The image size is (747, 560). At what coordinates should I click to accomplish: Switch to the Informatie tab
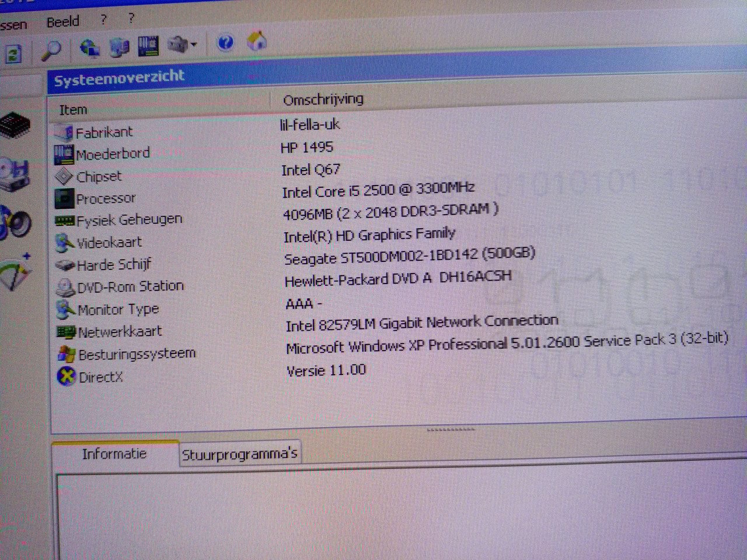click(x=114, y=453)
